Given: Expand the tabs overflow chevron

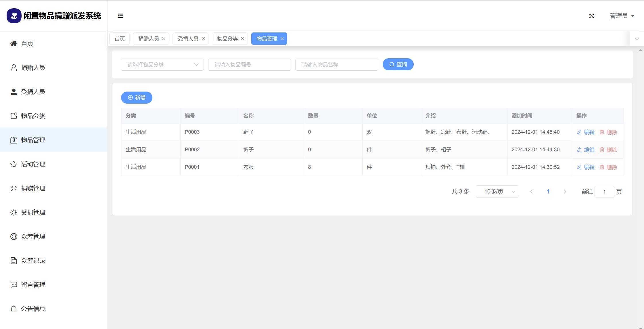Looking at the screenshot, I should pyautogui.click(x=637, y=39).
